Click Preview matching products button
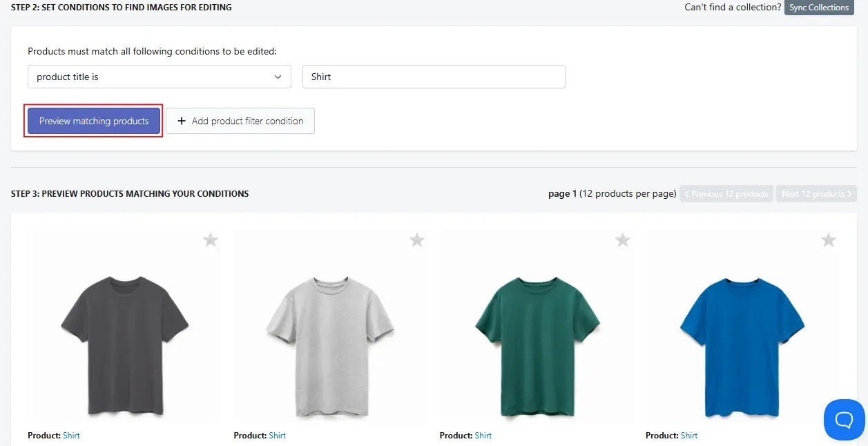This screenshot has height=446, width=868. [x=94, y=121]
